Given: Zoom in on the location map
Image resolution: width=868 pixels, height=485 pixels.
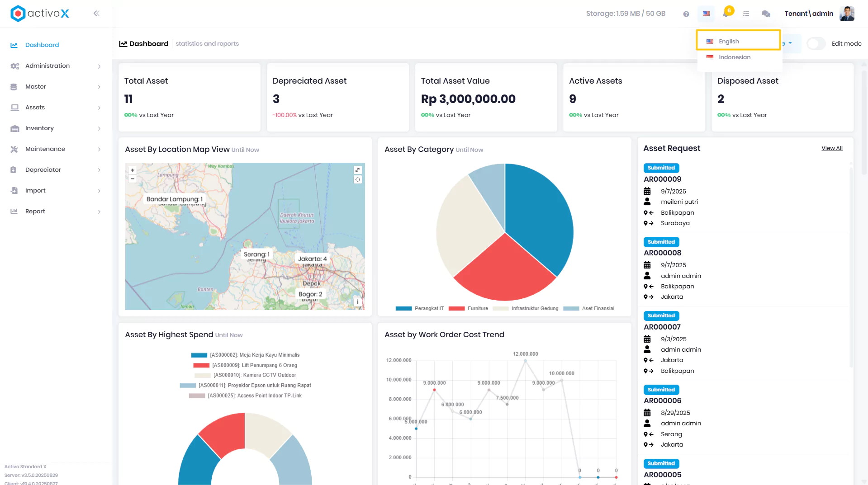Looking at the screenshot, I should [133, 170].
